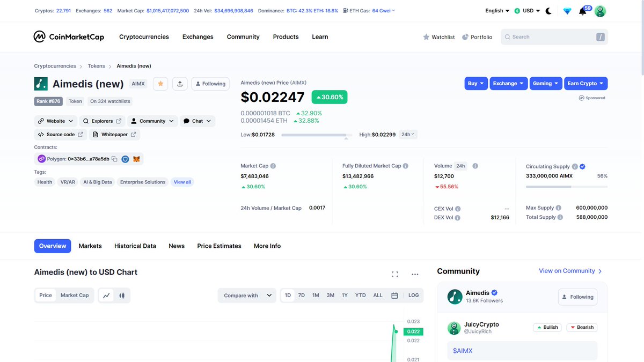The image size is (644, 362).
Task: Click the Volume info icon
Action: [x=475, y=166]
